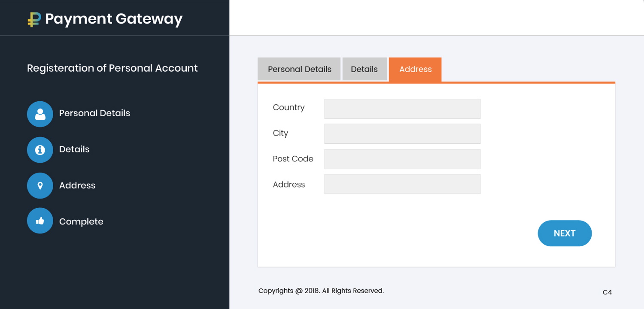Screen dimensions: 644x309
Task: Go to Personal Details sidebar step
Action: click(x=94, y=113)
